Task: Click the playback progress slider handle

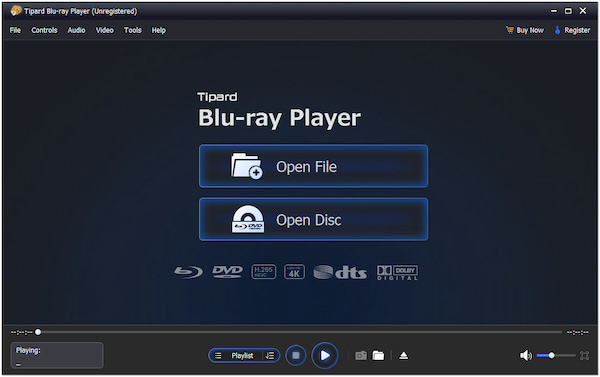Action: tap(38, 332)
